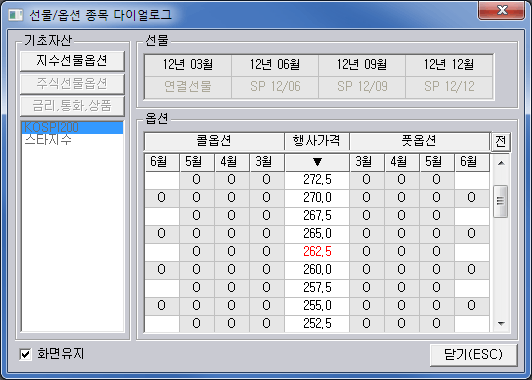Image resolution: width=532 pixels, height=380 pixels.
Task: Select strike price 272,5
Action: [317, 180]
